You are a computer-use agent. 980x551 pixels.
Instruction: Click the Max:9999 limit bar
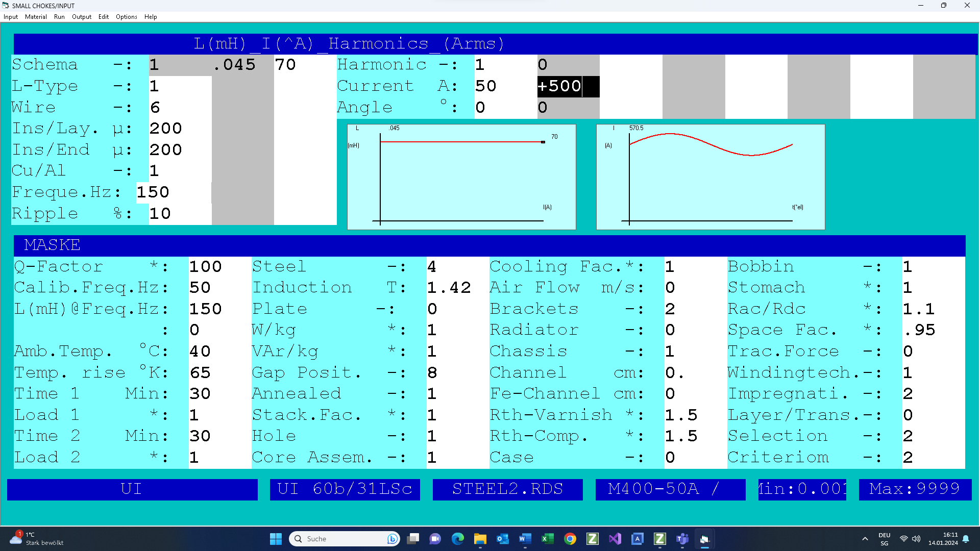(x=915, y=489)
